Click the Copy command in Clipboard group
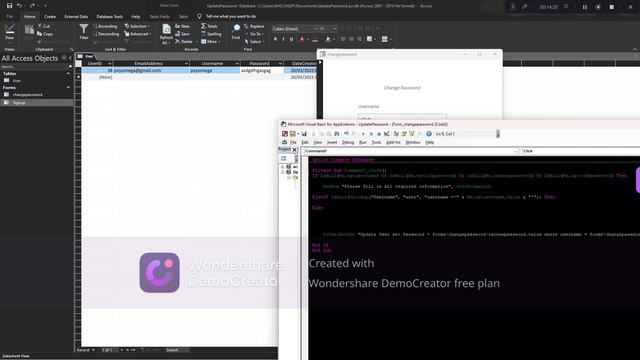 [x=44, y=34]
